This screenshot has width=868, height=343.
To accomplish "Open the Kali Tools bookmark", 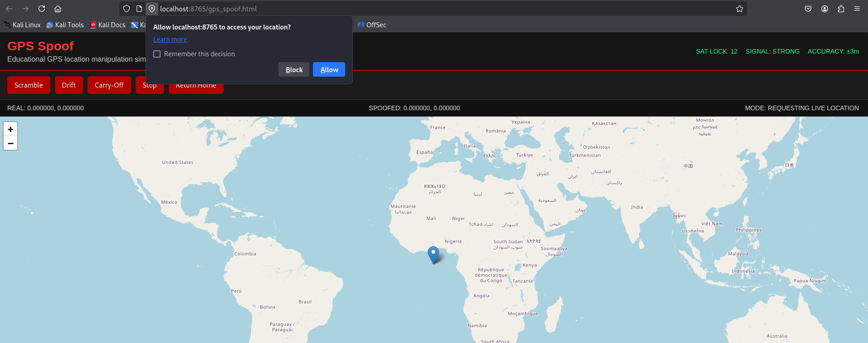I will coord(65,25).
